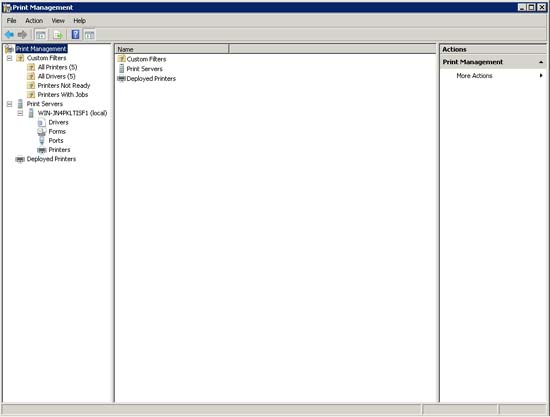Open the Help menu

(x=80, y=21)
